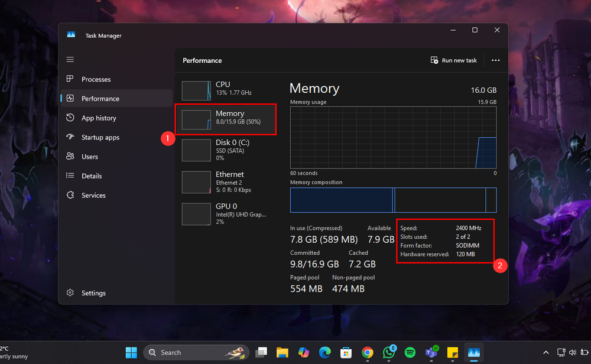Click the Run new task button
Viewport: 591px width, 364px height.
(x=454, y=60)
